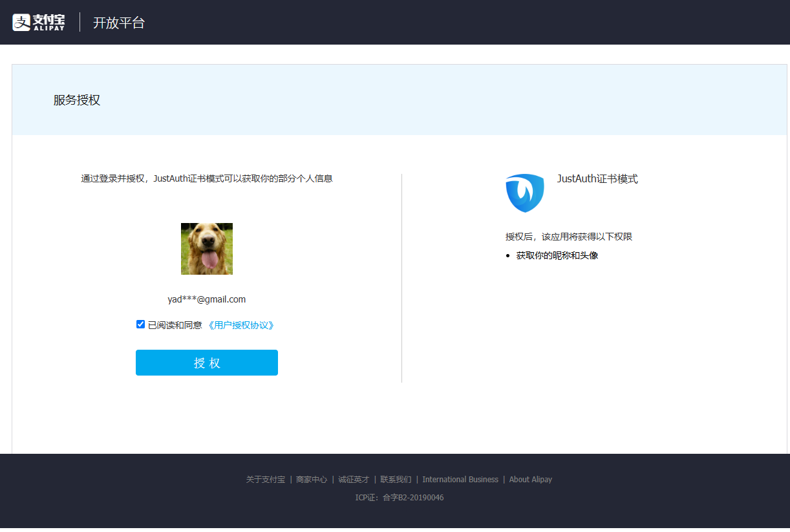Open the 商家中心 footer link

pos(312,480)
